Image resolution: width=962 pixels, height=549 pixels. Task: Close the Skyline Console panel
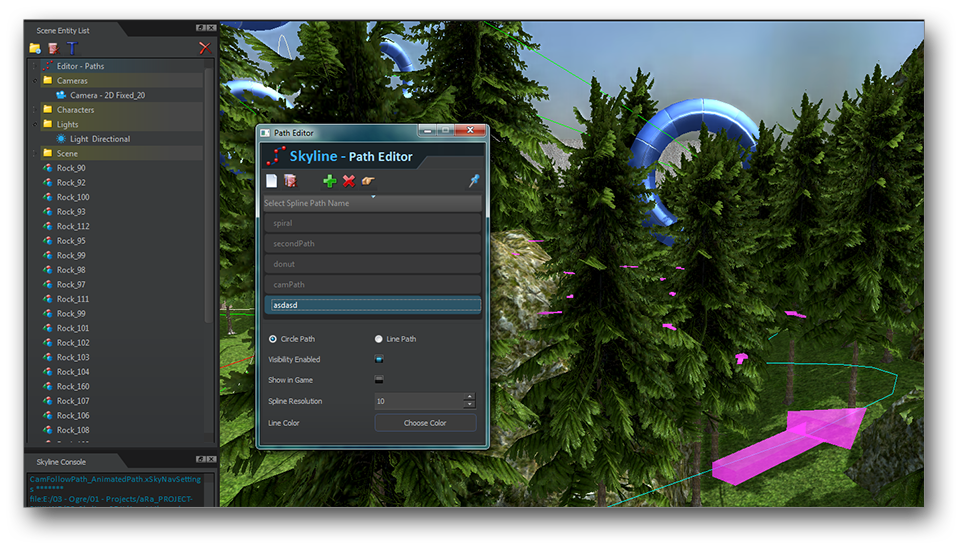tap(211, 459)
